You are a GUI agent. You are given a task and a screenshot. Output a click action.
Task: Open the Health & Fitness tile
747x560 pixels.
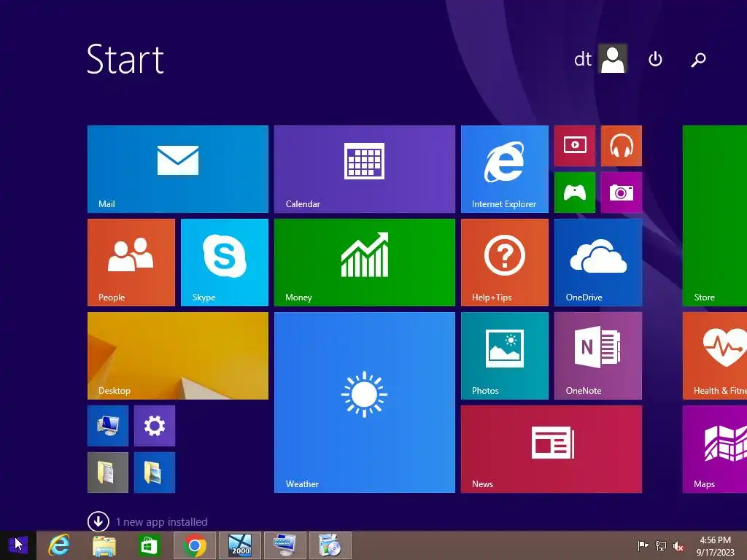(x=715, y=356)
